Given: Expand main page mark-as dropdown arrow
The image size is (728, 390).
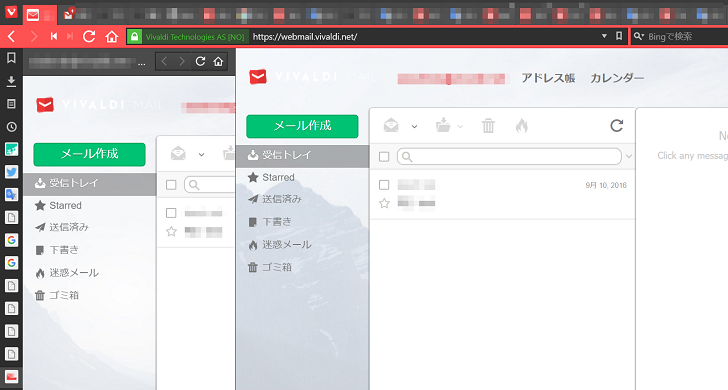Looking at the screenshot, I should click(414, 126).
